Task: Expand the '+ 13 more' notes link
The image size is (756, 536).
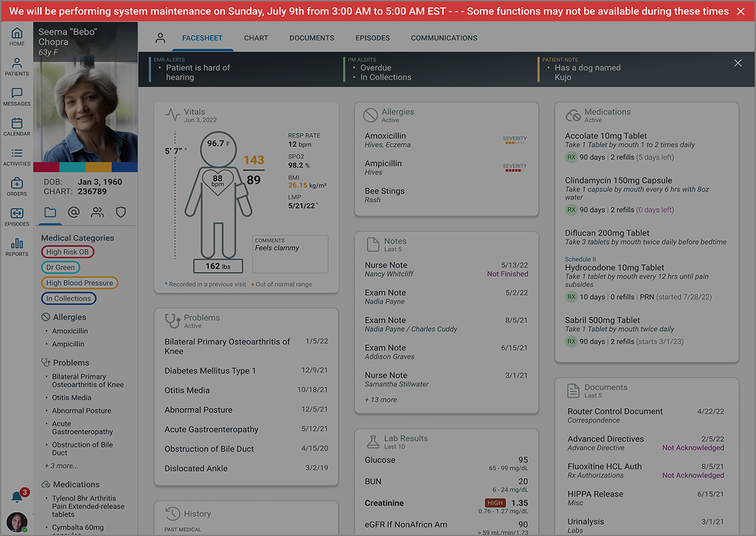Action: coord(381,400)
